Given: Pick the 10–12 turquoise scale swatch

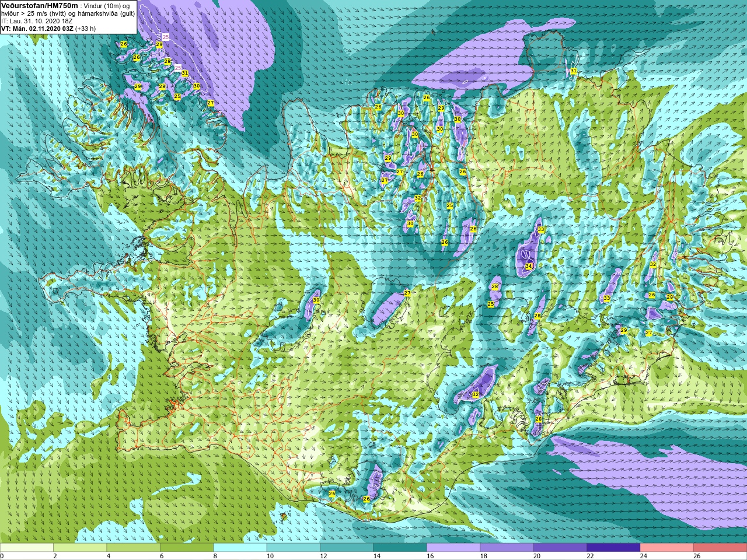Looking at the screenshot, I should click(294, 547).
